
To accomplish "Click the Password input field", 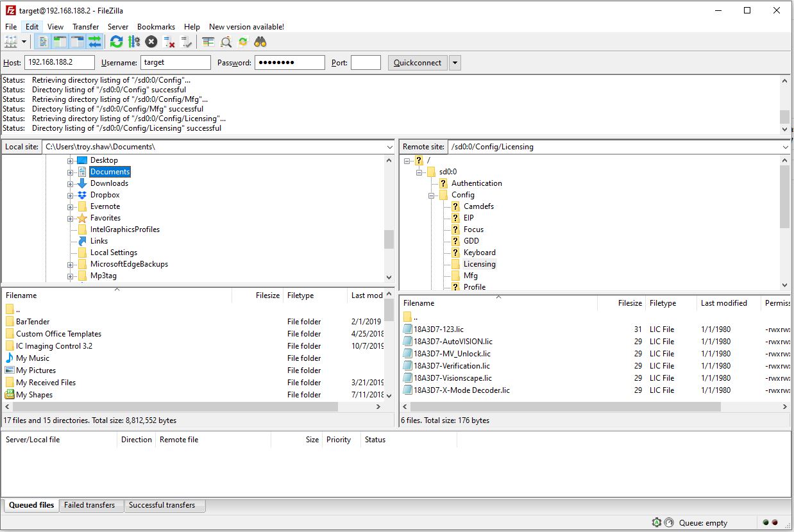I will (x=290, y=62).
